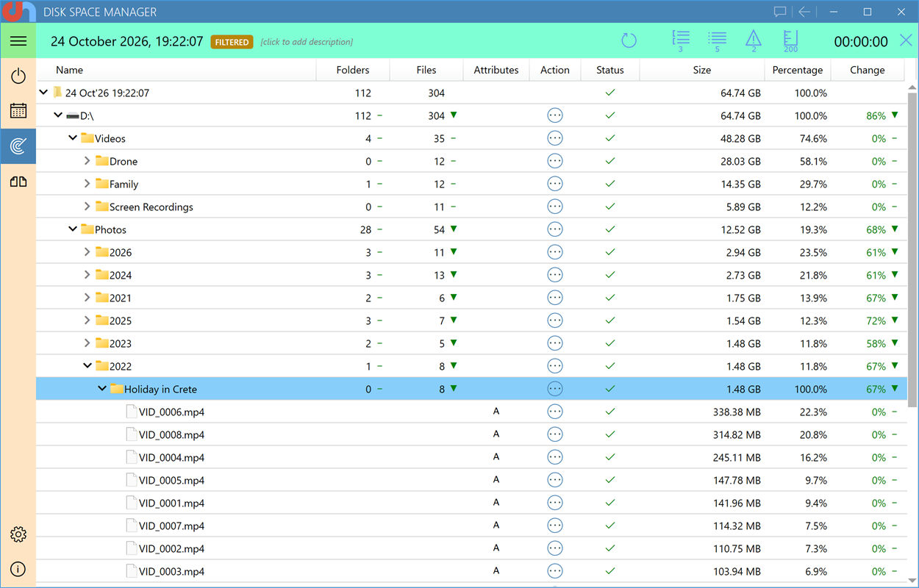Open the book compare icon in sidebar
919x588 pixels.
[18, 182]
